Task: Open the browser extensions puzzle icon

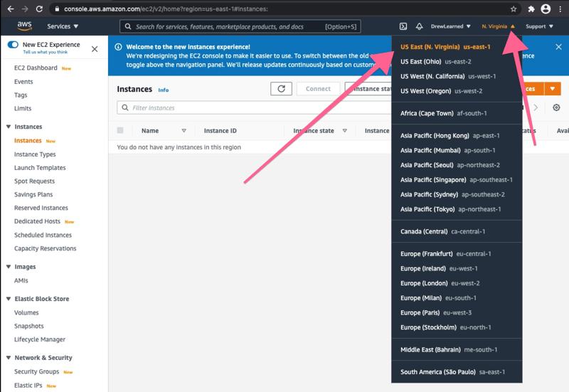Action: [531, 9]
